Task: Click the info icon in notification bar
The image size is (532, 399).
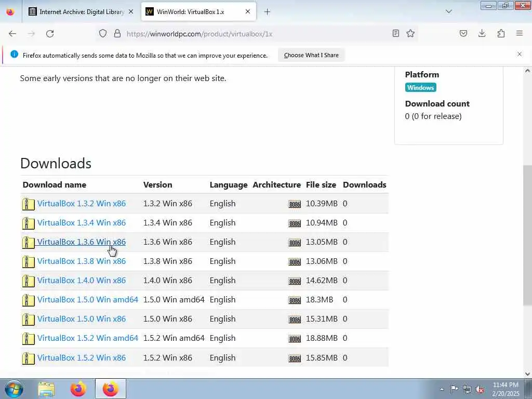Action: pos(14,54)
